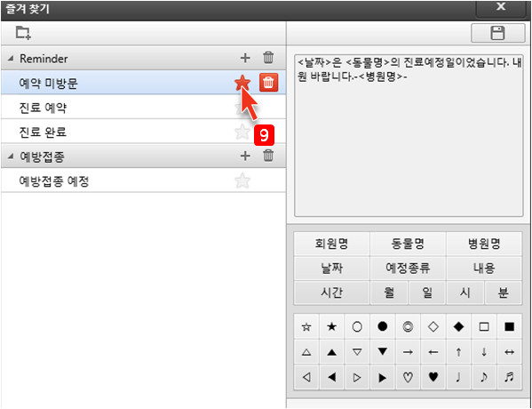This screenshot has height=409, width=532.
Task: Insert the filled square symbol
Action: pos(509,327)
